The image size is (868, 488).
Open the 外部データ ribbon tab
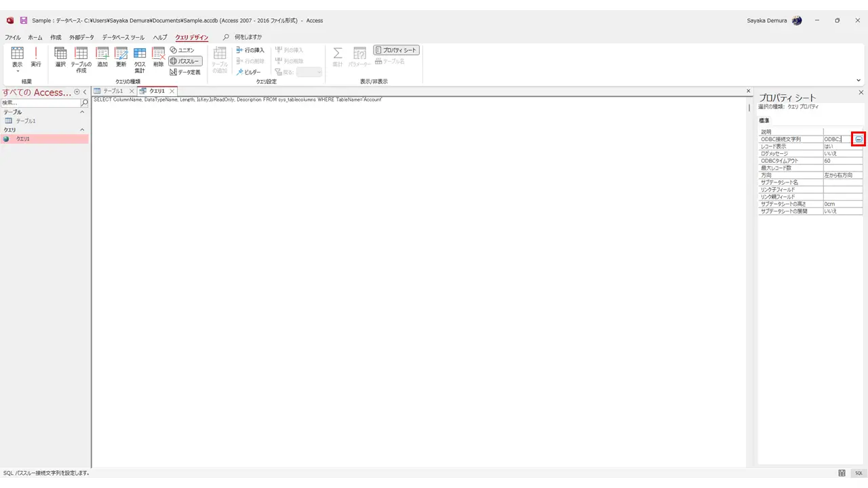pyautogui.click(x=82, y=37)
